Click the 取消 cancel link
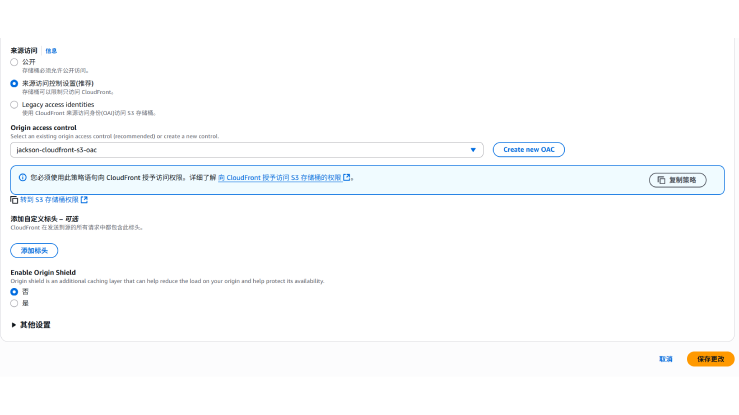Screen dimensions: 739x415 pos(665,358)
